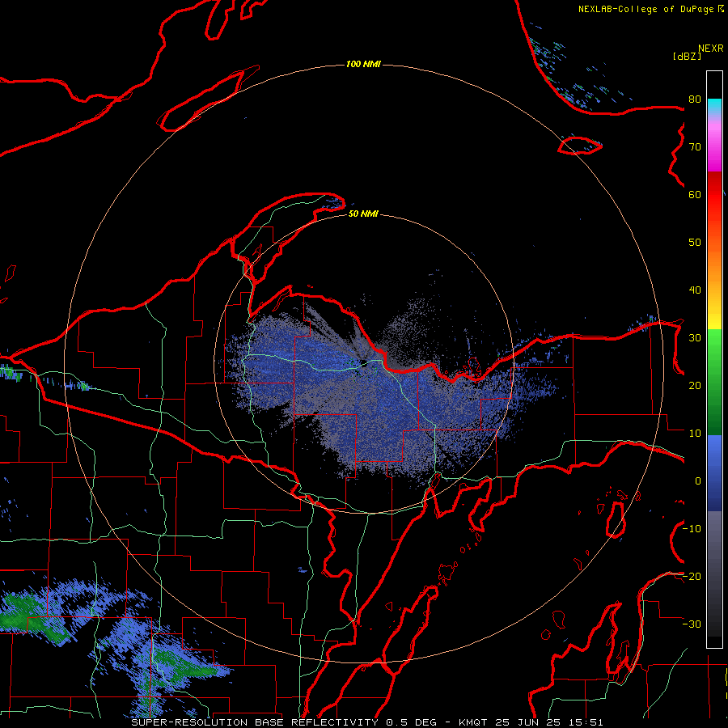Click the 0 dBZ scale label
Viewport: 728px width, 728px height.
click(698, 481)
